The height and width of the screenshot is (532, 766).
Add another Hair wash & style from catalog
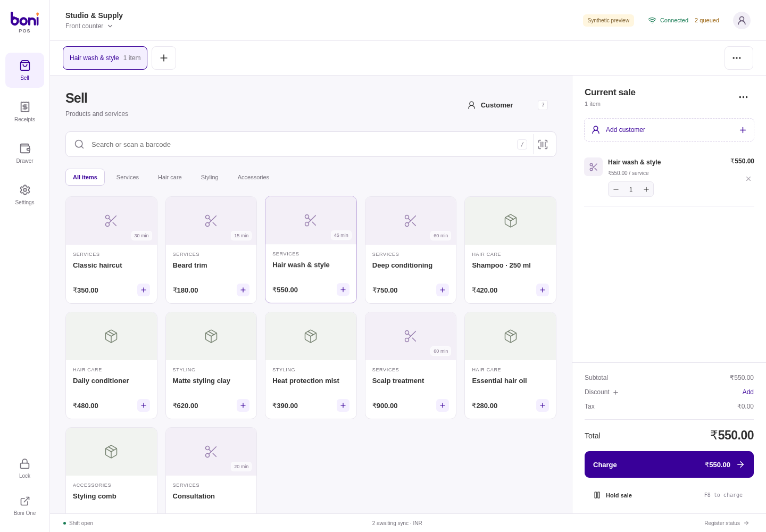[x=343, y=289]
